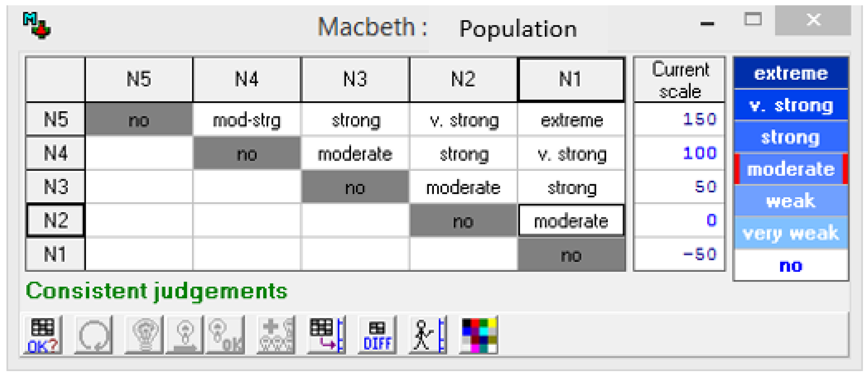Click the empty cell row N4 column N5
The height and width of the screenshot is (376, 868).
(x=139, y=153)
